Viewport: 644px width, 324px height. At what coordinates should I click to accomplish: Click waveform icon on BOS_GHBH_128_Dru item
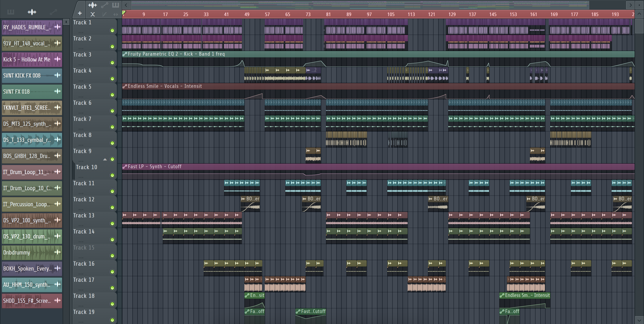pyautogui.click(x=57, y=156)
